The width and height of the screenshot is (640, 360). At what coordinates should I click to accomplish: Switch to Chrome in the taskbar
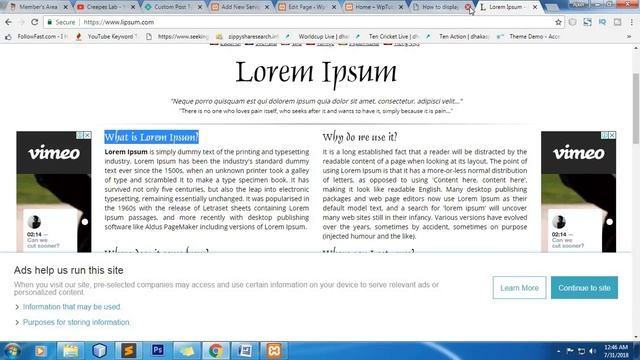(216, 351)
